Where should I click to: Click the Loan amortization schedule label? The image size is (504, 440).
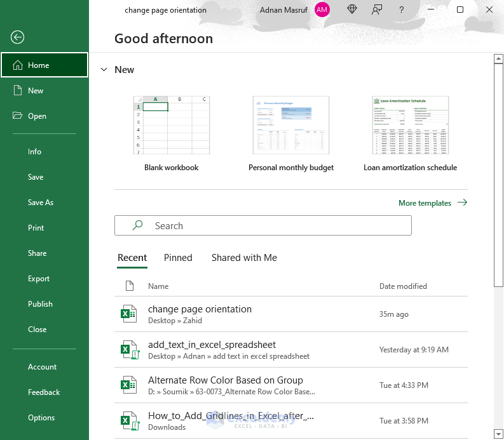[410, 168]
